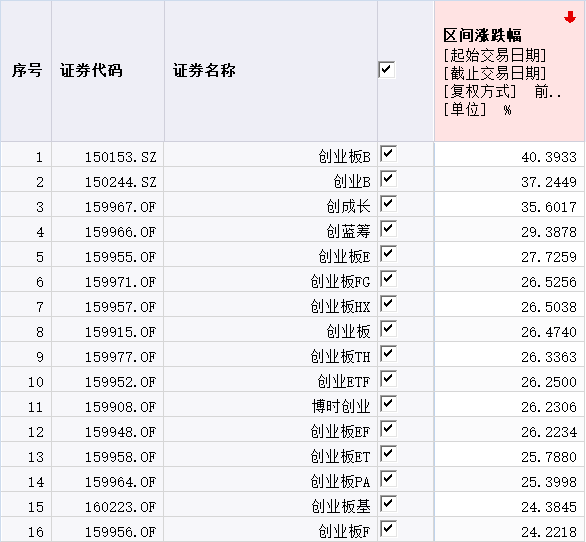586x542 pixels.
Task: Select security code 159958.OF
Action: point(120,458)
